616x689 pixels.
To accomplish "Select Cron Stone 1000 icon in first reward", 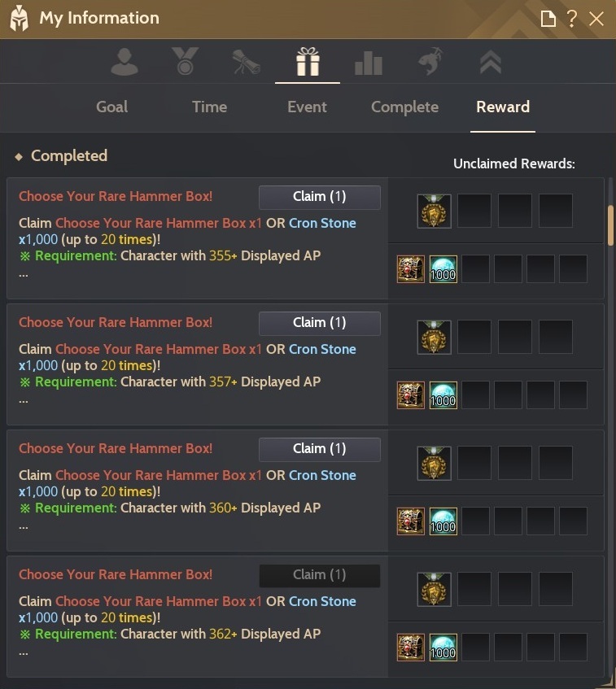I will (443, 269).
